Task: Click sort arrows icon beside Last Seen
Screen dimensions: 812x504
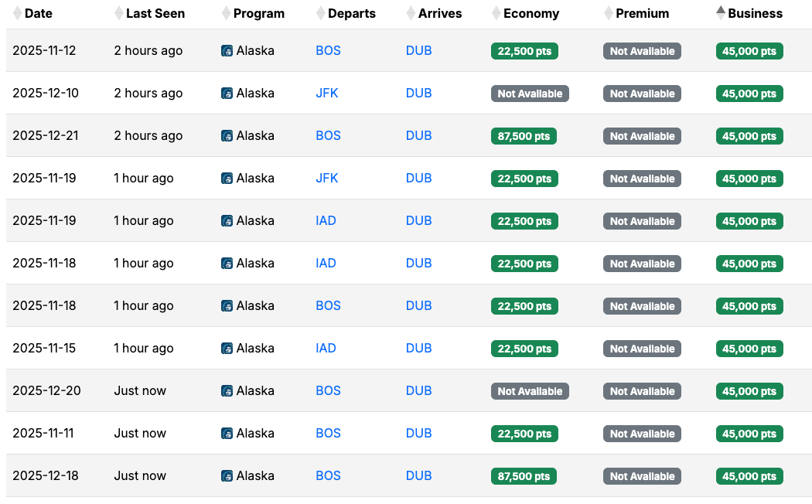Action: point(118,13)
